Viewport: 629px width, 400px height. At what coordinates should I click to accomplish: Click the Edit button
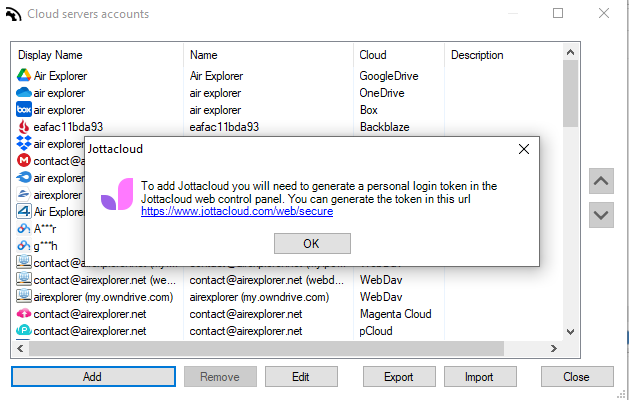301,377
